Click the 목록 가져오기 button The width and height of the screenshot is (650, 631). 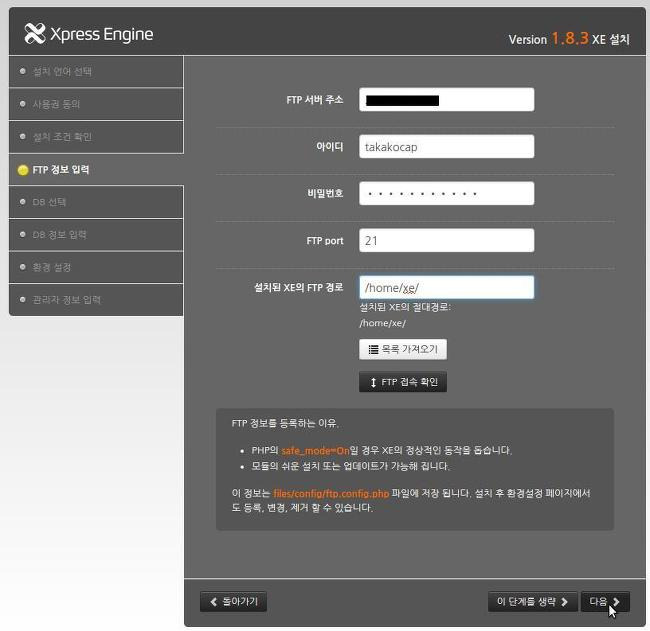point(403,349)
